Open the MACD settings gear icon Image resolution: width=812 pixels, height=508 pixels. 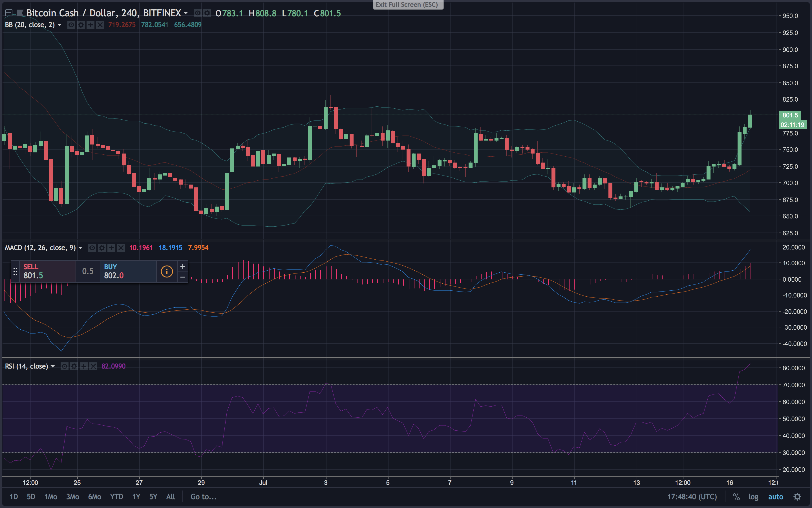point(102,248)
